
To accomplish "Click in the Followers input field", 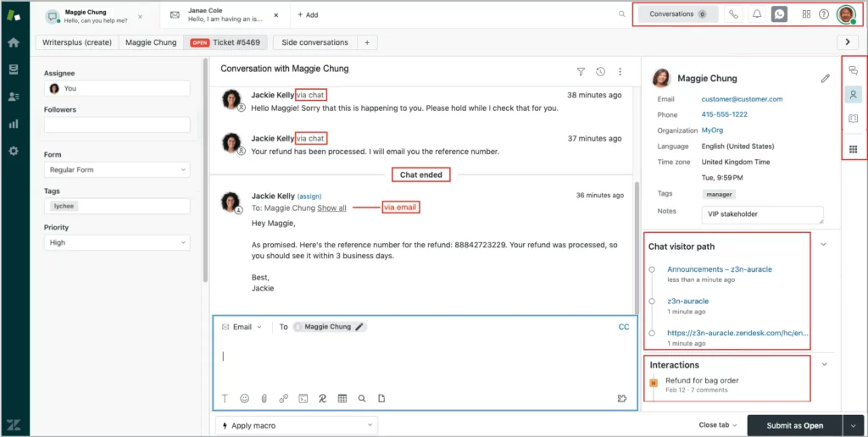I will point(117,125).
